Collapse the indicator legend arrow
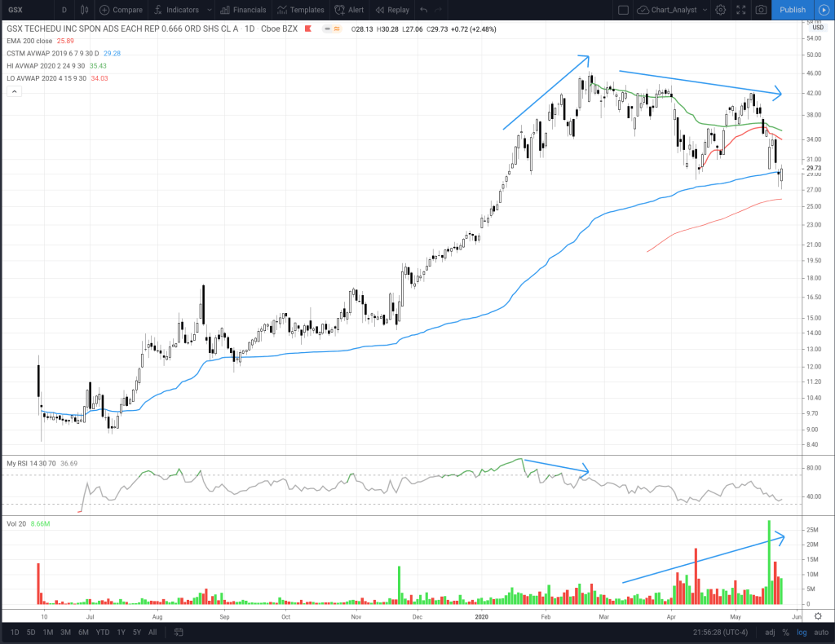This screenshot has height=644, width=835. tap(14, 92)
